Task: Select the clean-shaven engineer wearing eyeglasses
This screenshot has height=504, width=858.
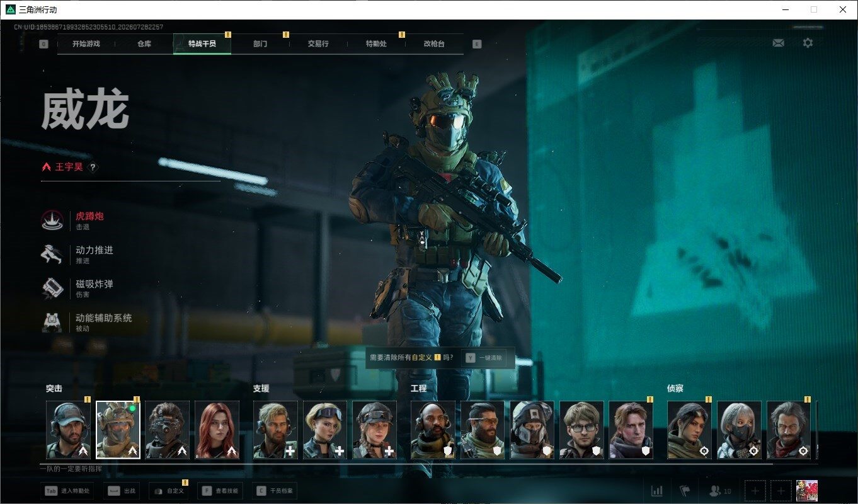Action: 581,430
